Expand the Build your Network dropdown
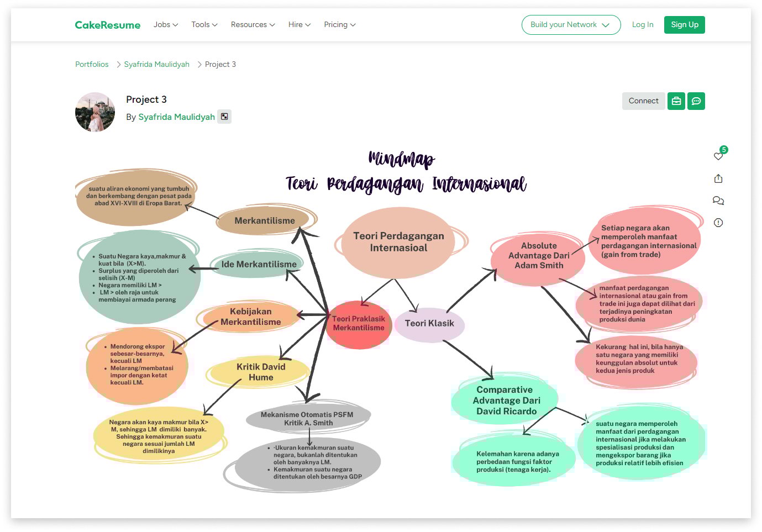 point(571,24)
